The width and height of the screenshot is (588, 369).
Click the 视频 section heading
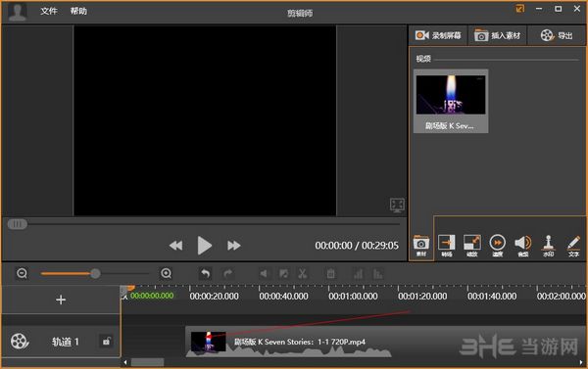pos(423,59)
